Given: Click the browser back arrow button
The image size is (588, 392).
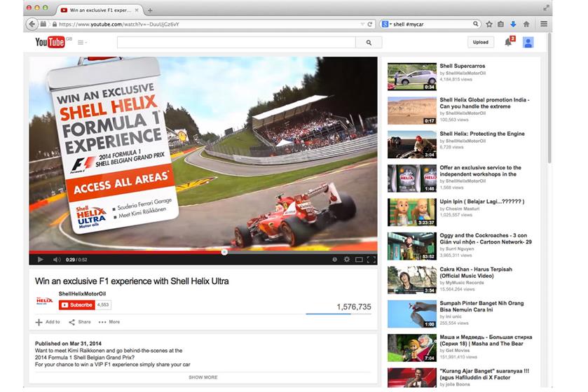Looking at the screenshot, I should point(32,24).
